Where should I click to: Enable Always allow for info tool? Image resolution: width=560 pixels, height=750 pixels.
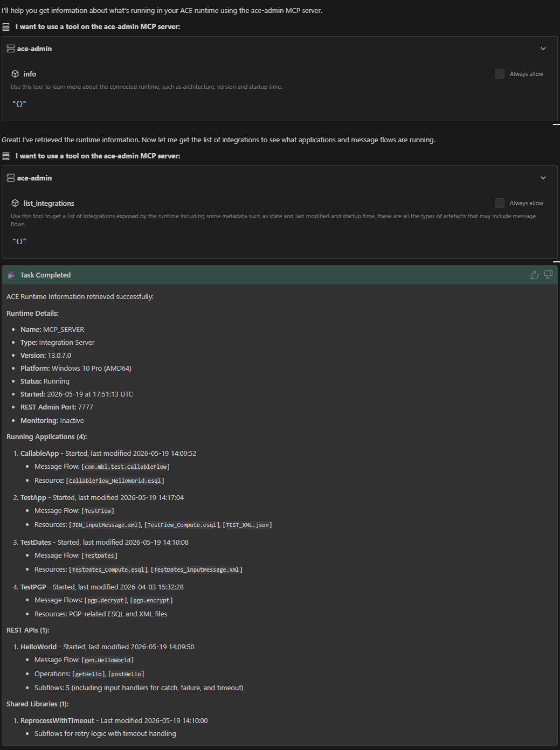point(500,74)
